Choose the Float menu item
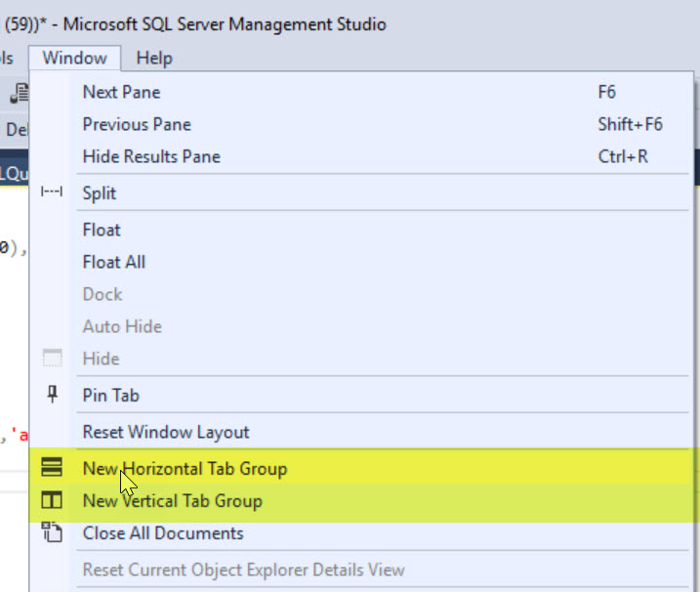 coord(102,230)
